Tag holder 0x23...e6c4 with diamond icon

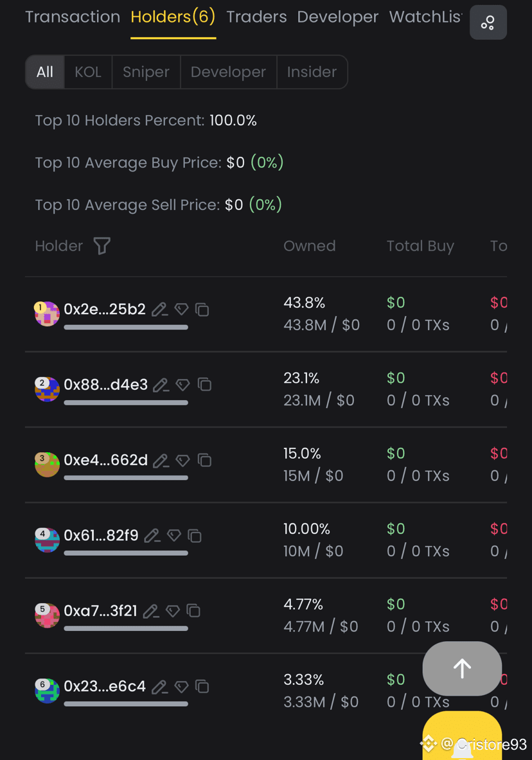click(x=181, y=686)
